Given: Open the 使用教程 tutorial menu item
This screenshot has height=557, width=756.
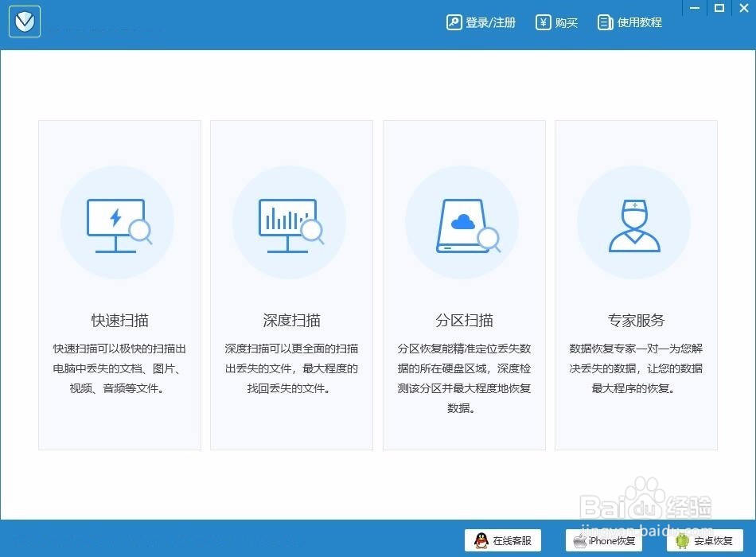Looking at the screenshot, I should click(x=637, y=22).
